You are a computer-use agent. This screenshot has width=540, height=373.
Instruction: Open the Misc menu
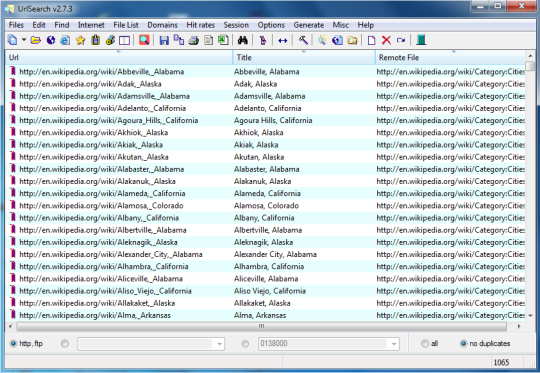point(341,25)
